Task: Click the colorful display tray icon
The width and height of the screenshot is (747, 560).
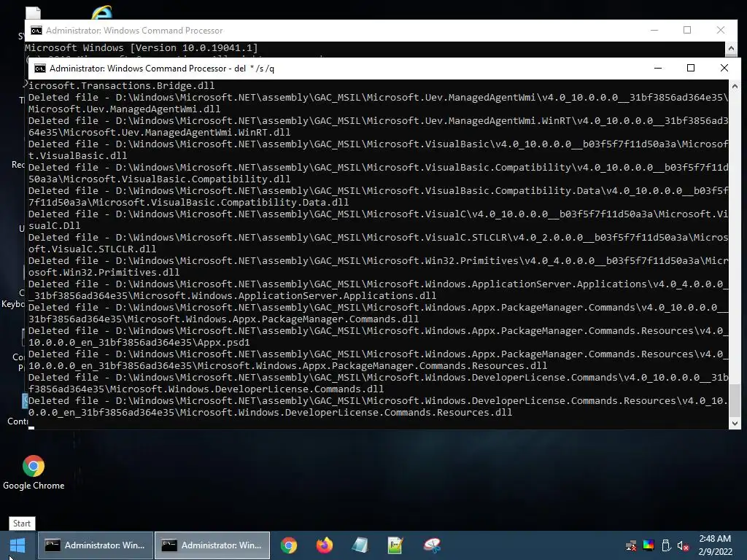Action: point(649,545)
